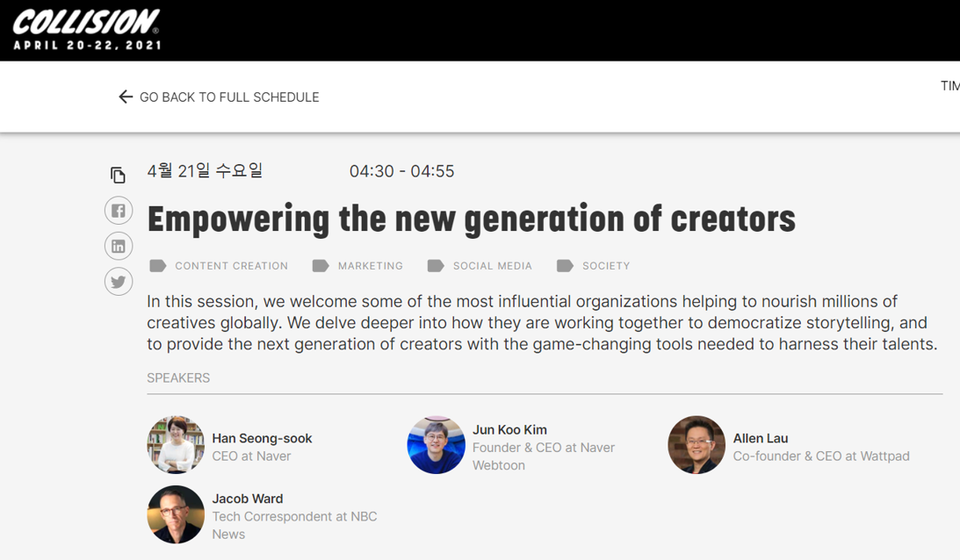Click 'Founder & CEO at Naver Webtoon' subtitle
This screenshot has height=560, width=960.
544,456
